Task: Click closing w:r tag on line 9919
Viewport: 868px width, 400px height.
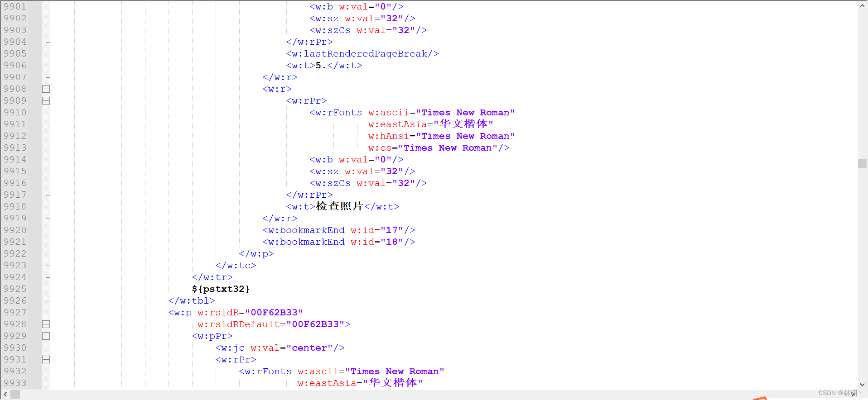Action: point(280,219)
